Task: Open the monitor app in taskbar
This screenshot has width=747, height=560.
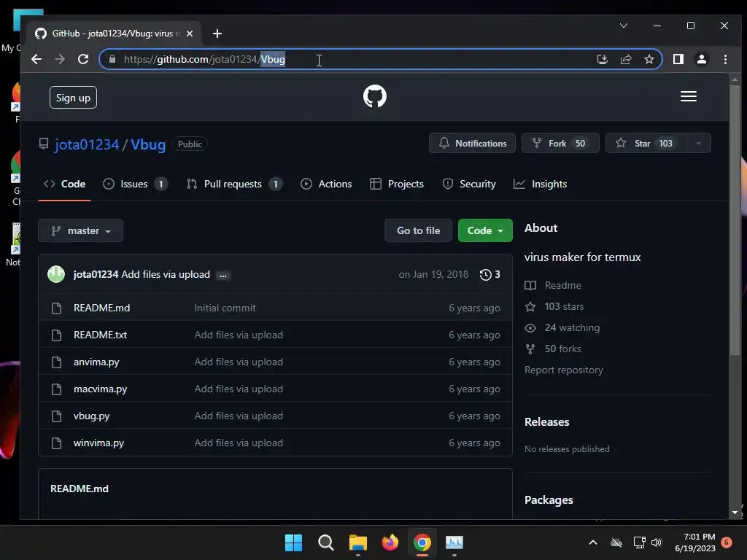Action: click(x=454, y=542)
